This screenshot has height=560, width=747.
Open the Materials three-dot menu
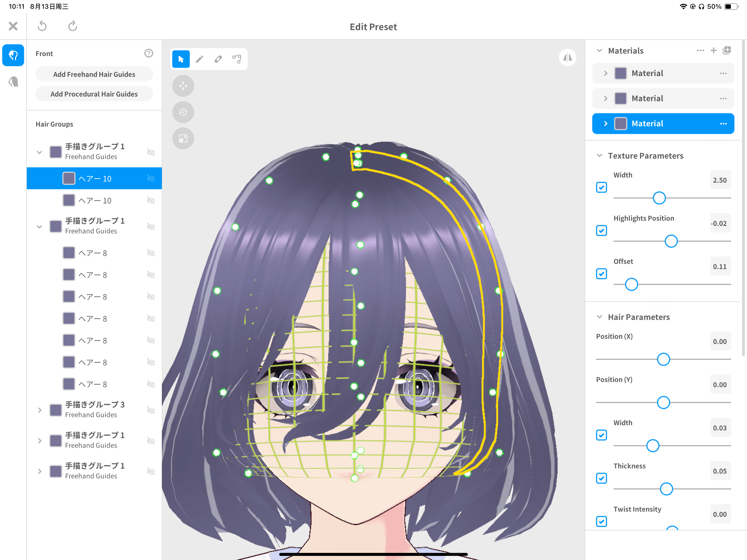[x=700, y=51]
